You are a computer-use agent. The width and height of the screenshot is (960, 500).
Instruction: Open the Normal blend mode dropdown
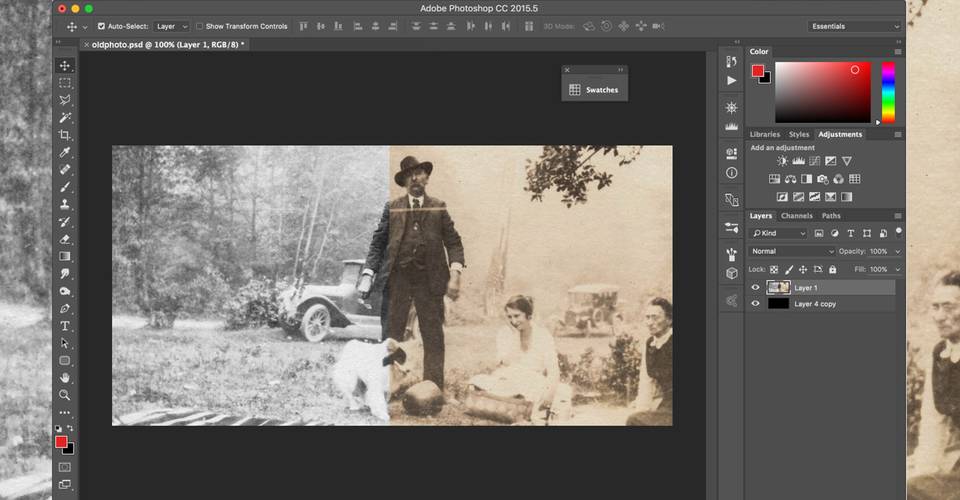(x=792, y=252)
